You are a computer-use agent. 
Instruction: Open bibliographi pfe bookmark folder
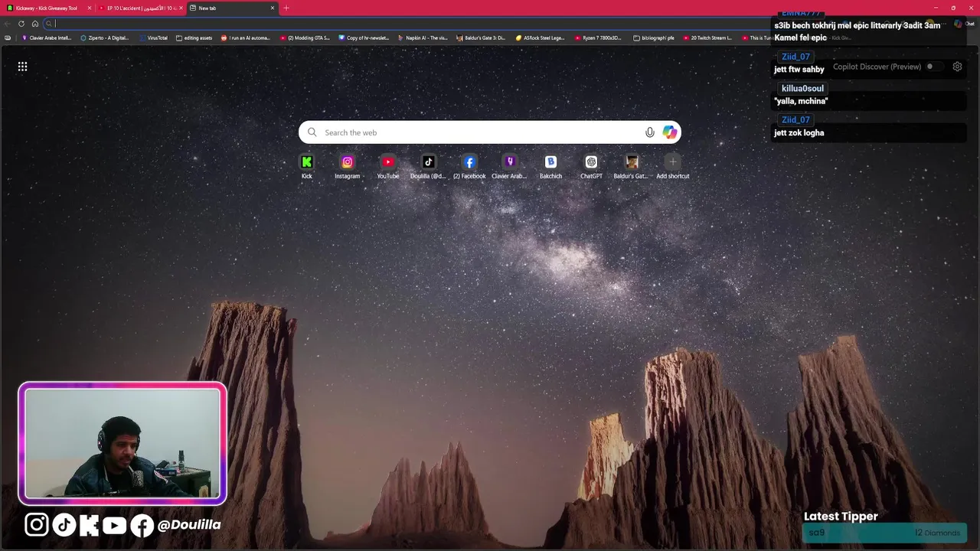(x=654, y=37)
